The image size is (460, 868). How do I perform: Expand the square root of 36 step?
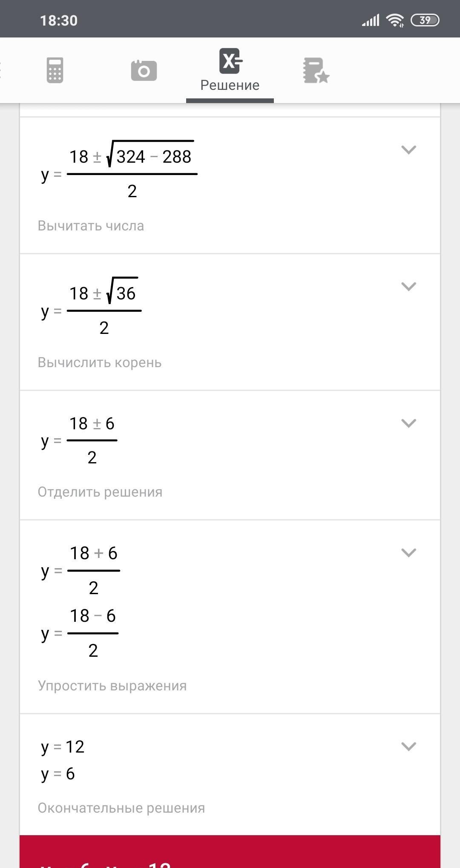pos(408,287)
